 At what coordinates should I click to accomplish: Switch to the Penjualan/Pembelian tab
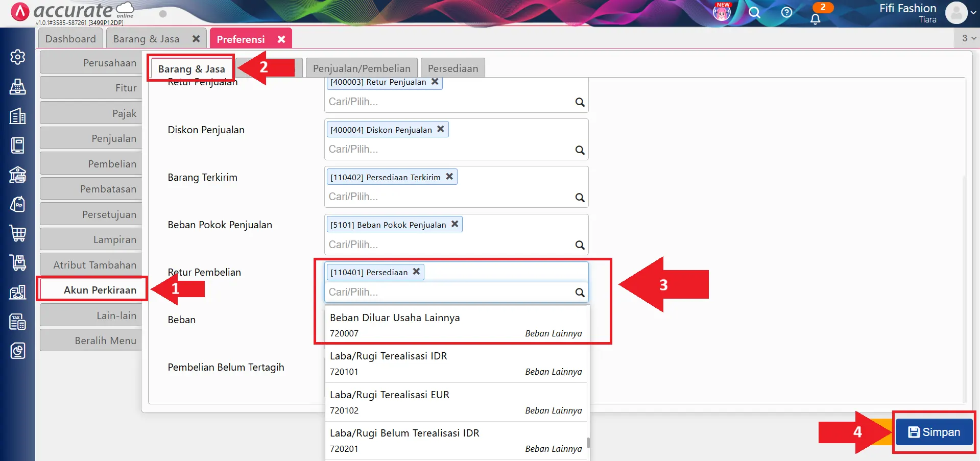point(362,68)
